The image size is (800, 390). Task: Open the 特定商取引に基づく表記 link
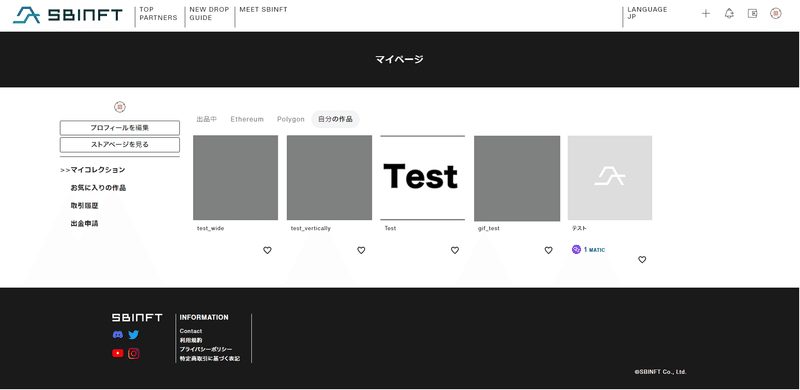pos(210,358)
